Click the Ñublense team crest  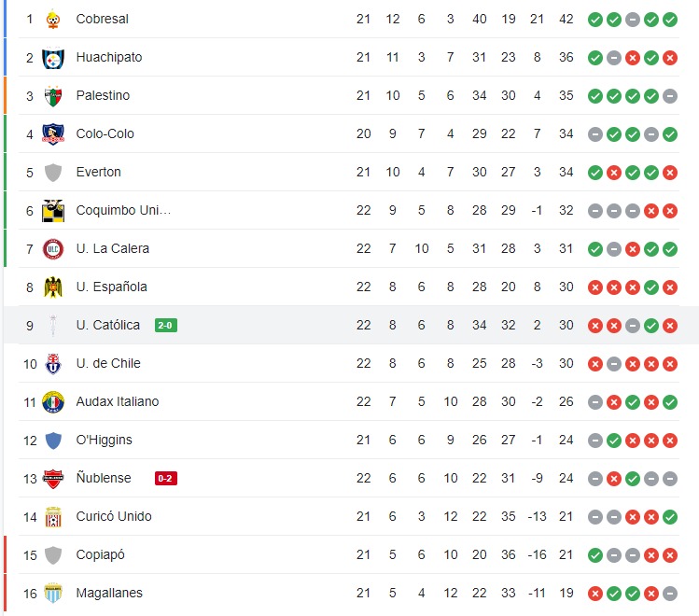click(53, 479)
